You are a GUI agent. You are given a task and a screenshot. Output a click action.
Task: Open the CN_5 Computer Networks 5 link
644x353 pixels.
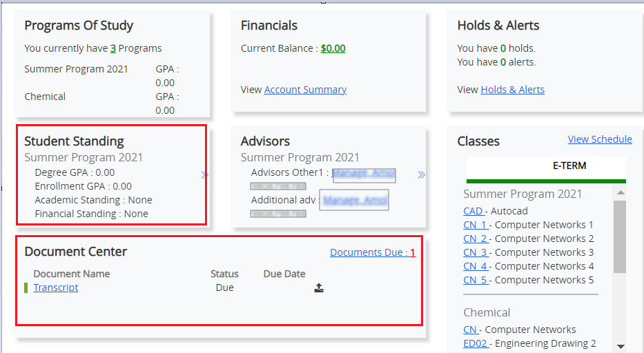click(476, 280)
